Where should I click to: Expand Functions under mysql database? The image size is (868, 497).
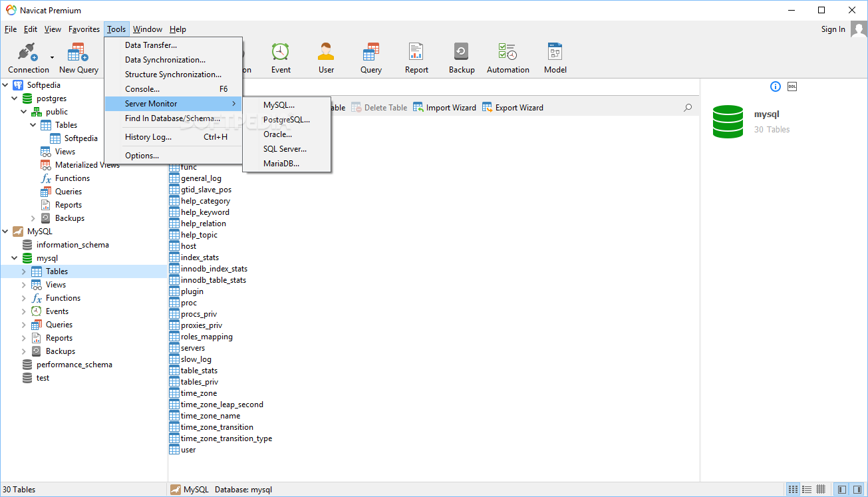[24, 298]
